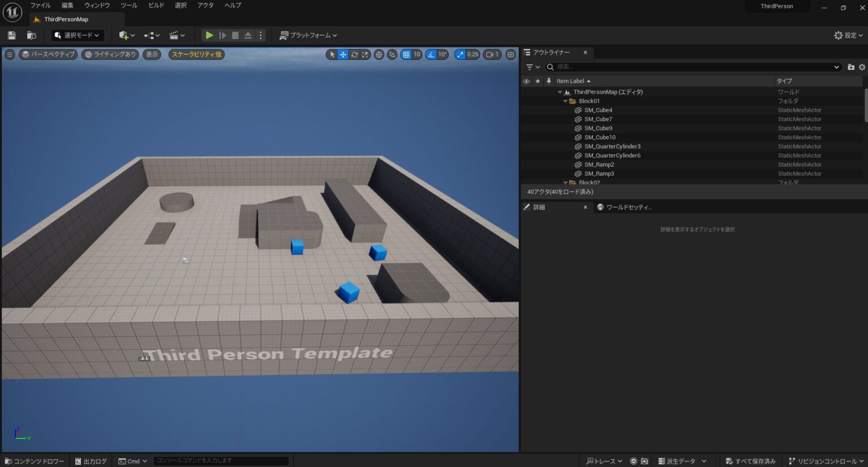Click the Save current level icon

click(x=11, y=35)
